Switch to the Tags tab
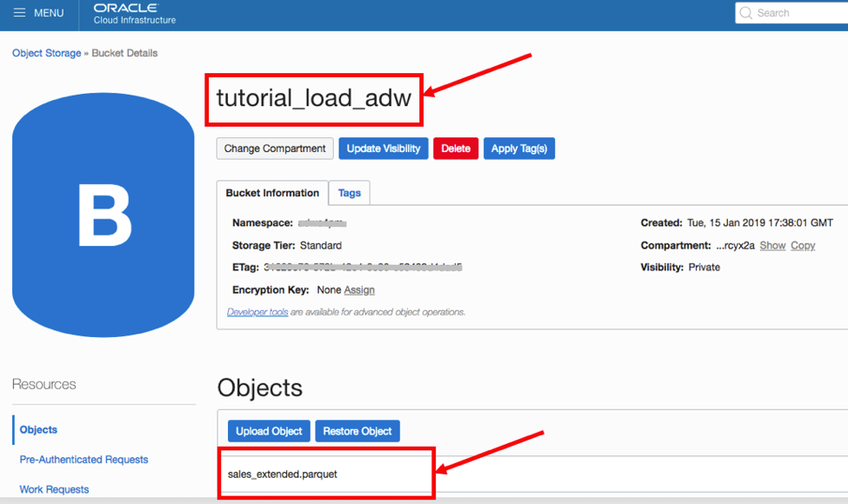 [x=349, y=192]
